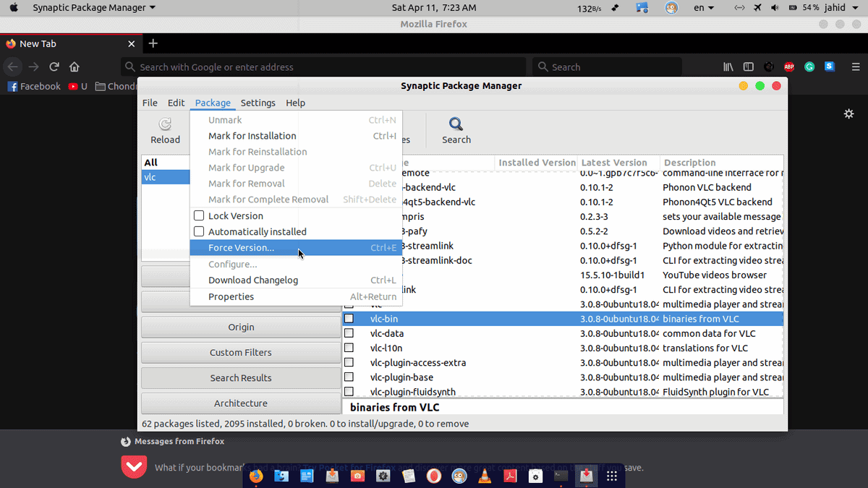Image resolution: width=868 pixels, height=488 pixels.
Task: Click the Grammarly extension icon
Action: 809,67
